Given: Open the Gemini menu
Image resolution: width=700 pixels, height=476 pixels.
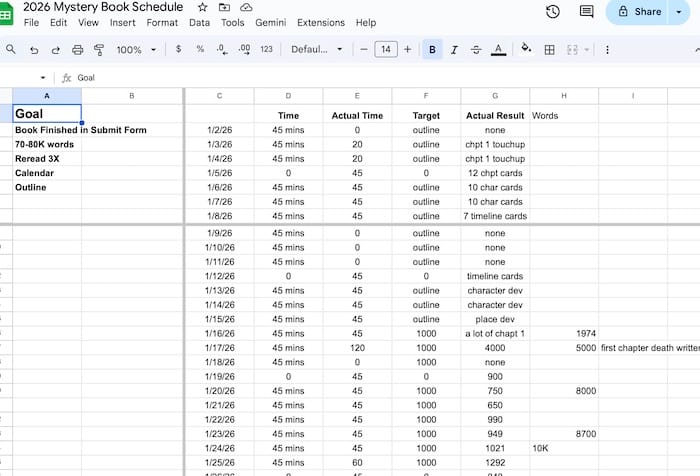Looking at the screenshot, I should tap(271, 22).
